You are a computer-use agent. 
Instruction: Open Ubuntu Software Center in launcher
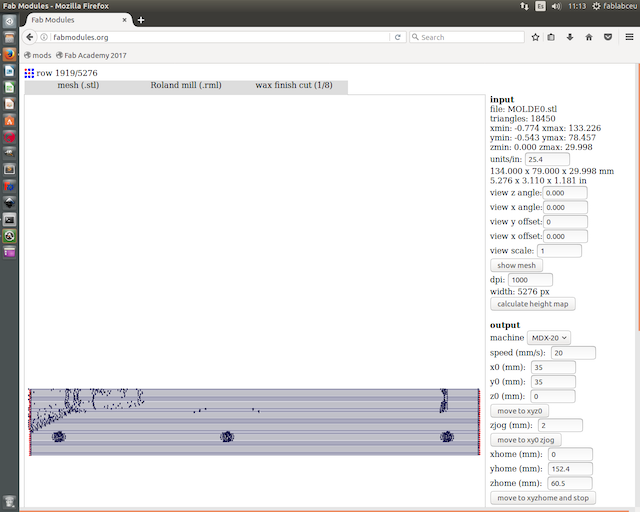coord(9,120)
